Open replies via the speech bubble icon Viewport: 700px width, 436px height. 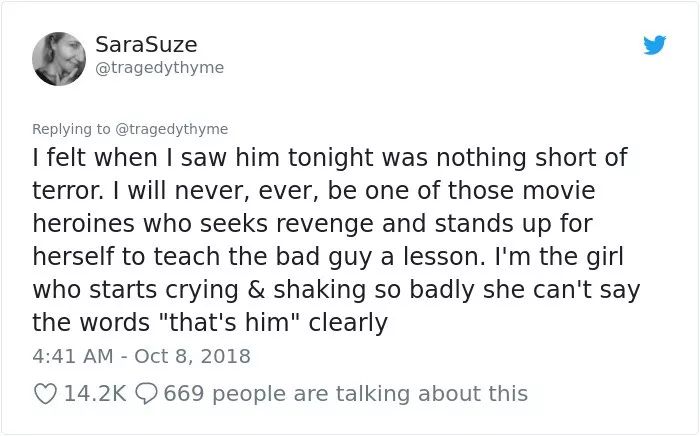[x=146, y=394]
